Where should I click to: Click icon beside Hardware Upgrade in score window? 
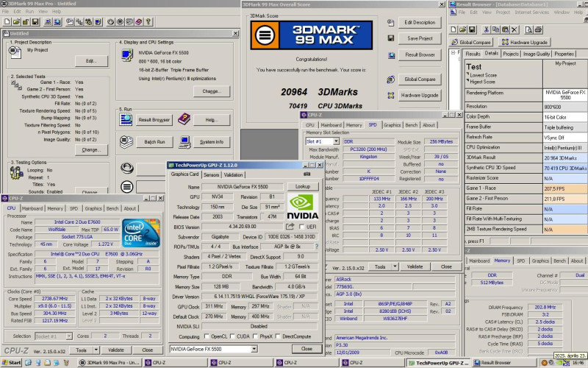[x=391, y=96]
